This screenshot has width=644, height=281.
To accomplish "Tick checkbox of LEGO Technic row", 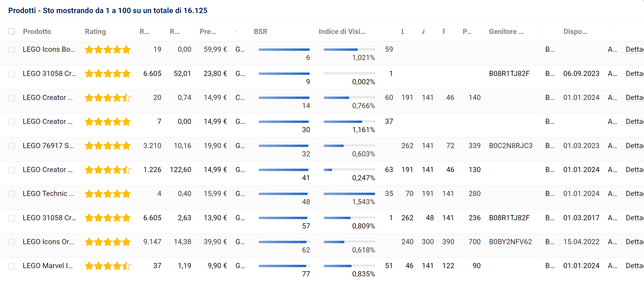I will [x=12, y=194].
